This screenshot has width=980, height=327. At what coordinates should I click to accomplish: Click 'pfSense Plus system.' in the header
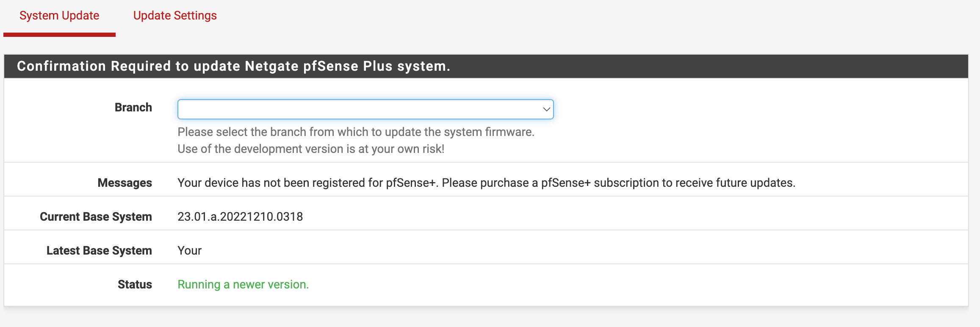(x=376, y=66)
